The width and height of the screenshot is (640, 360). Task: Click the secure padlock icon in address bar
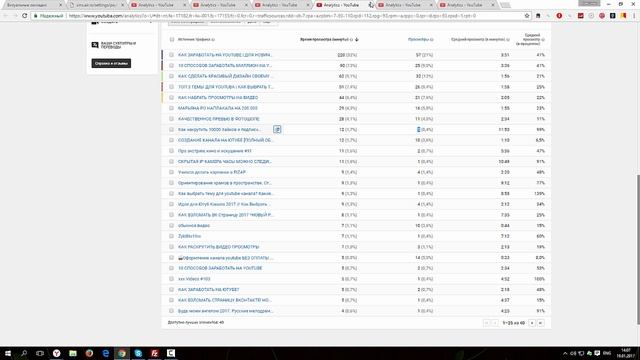pyautogui.click(x=36, y=16)
